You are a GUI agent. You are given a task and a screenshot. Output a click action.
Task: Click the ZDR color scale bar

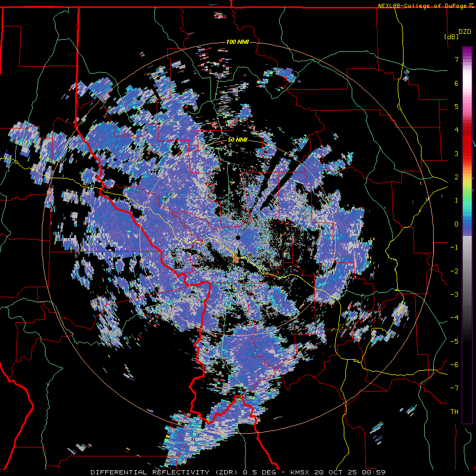point(467,235)
